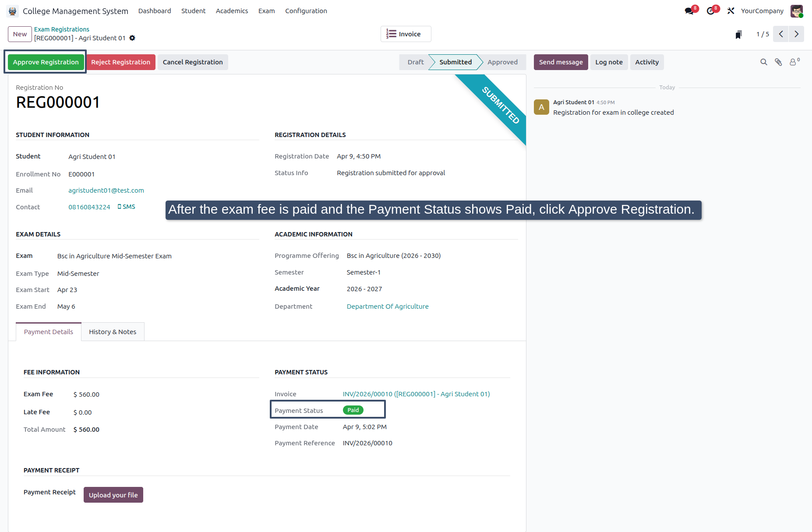Open invoice INV/2026/00010 link

click(416, 394)
